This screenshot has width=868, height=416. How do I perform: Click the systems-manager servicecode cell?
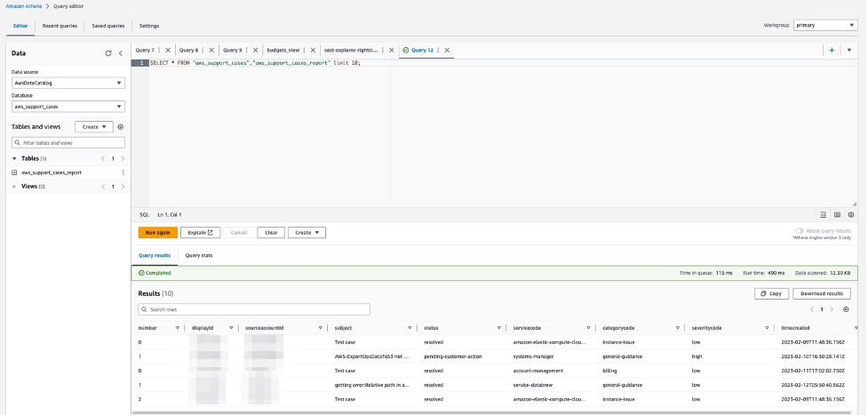pyautogui.click(x=533, y=356)
